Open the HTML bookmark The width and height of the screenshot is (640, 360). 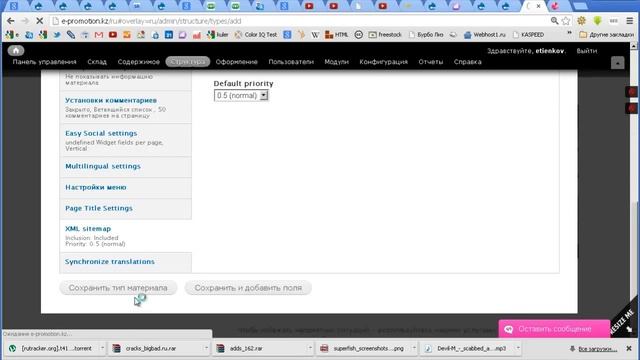click(x=337, y=35)
